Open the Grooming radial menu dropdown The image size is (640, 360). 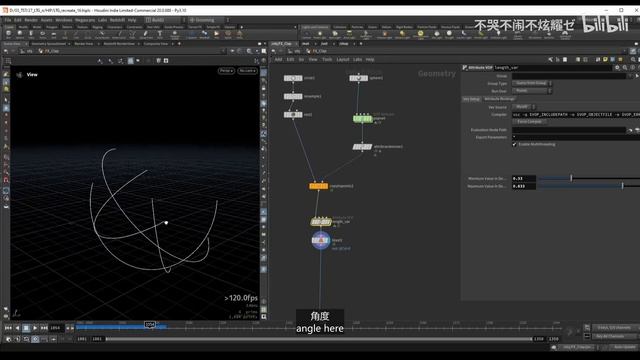(x=208, y=20)
